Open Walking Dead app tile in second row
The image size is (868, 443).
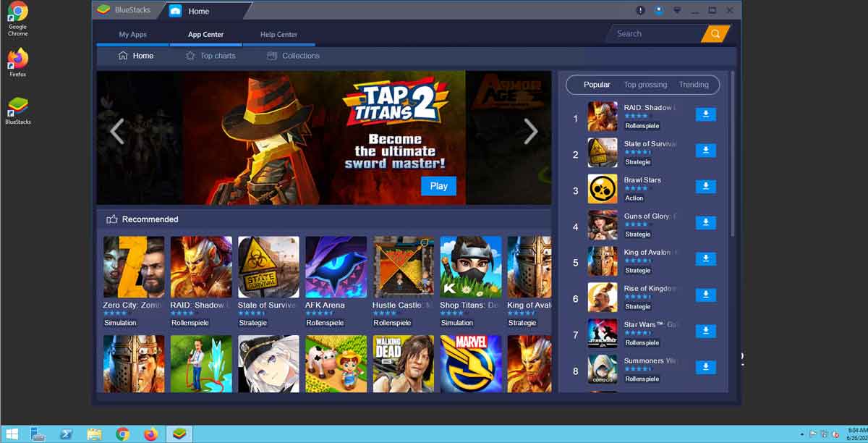404,363
